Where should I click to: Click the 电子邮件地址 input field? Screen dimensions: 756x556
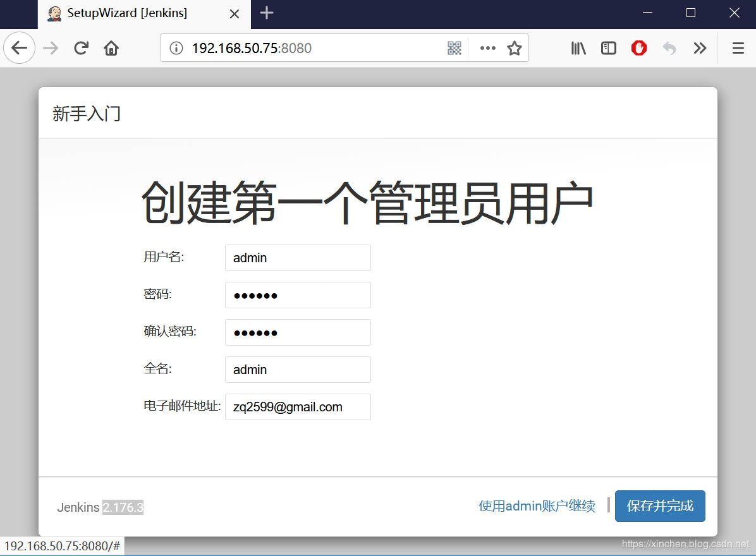(297, 407)
